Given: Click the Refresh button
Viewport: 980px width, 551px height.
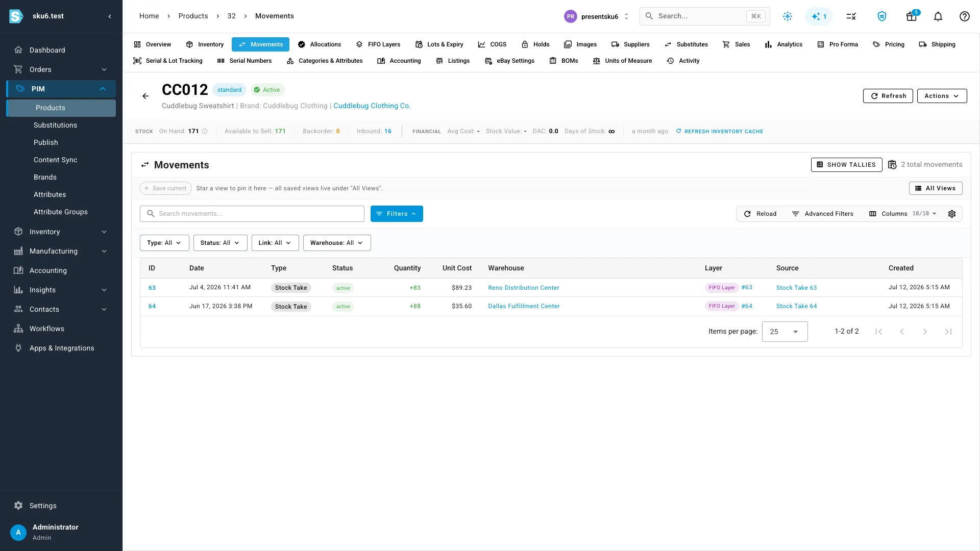Looking at the screenshot, I should (888, 96).
